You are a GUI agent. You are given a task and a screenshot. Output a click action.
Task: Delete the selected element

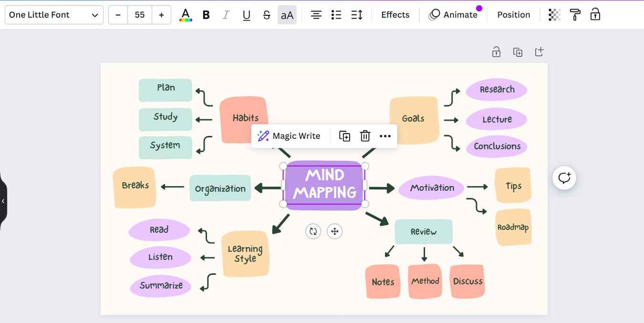pyautogui.click(x=365, y=136)
